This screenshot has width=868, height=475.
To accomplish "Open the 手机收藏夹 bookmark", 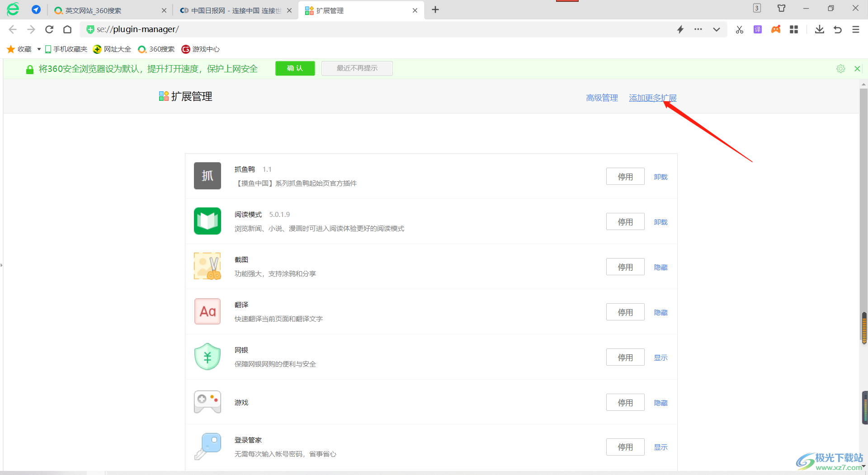I will click(x=66, y=49).
